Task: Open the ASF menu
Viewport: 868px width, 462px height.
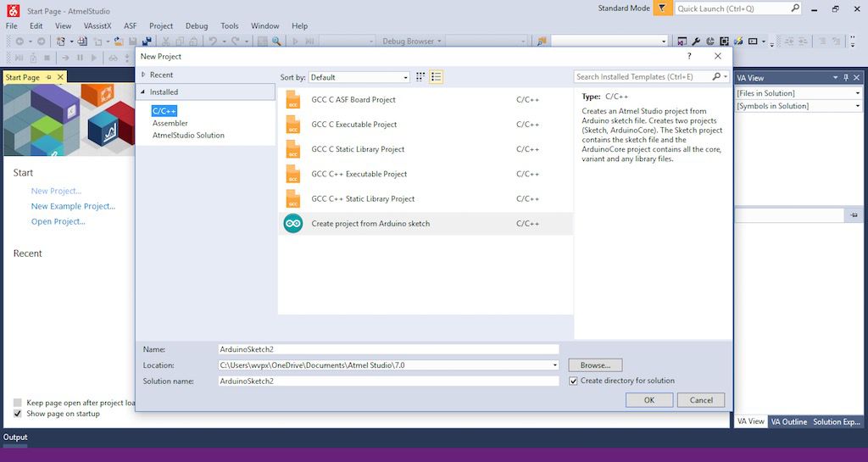Action: 130,26
